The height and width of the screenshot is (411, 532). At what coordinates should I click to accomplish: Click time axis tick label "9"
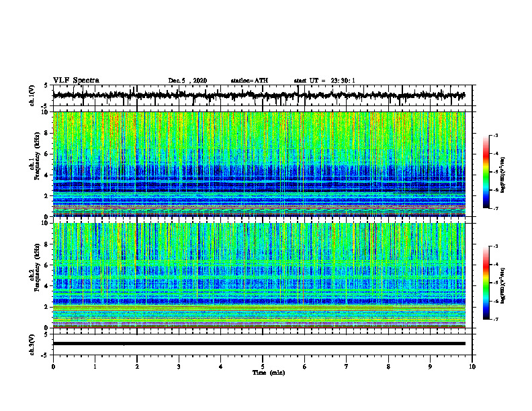tap(430, 367)
